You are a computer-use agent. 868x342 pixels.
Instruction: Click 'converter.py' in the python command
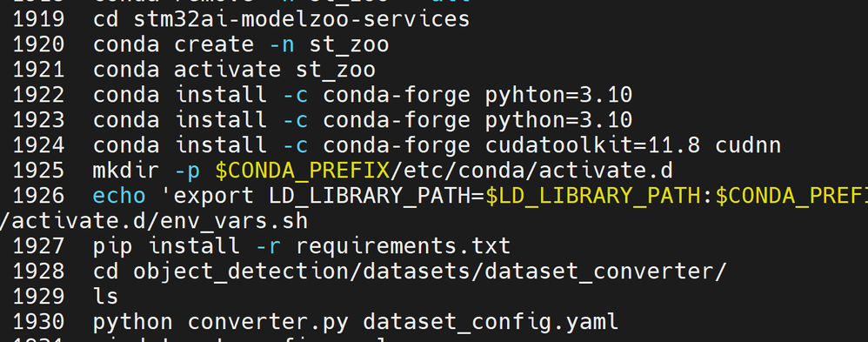(269, 321)
